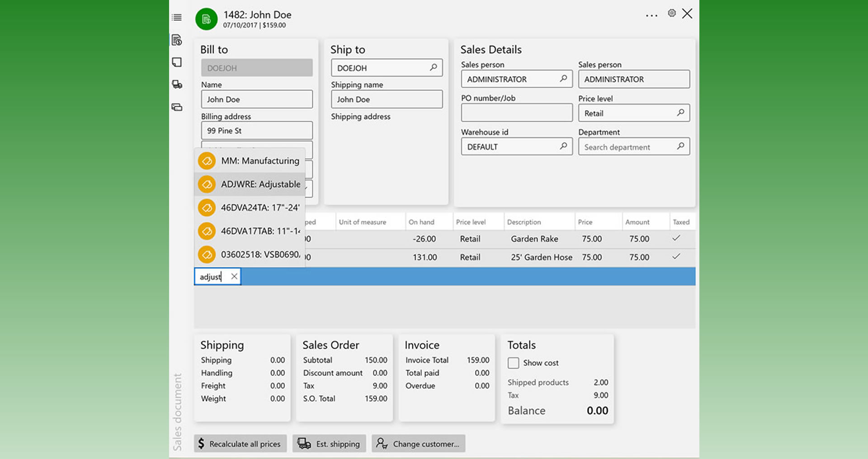Click the Change customer button

418,443
